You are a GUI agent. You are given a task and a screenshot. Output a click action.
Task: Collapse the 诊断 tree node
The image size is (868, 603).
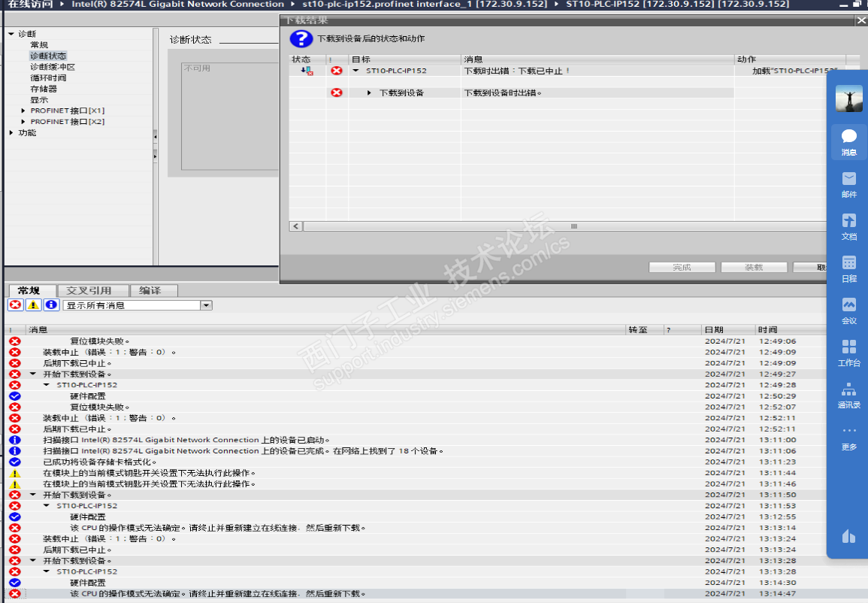pyautogui.click(x=11, y=34)
